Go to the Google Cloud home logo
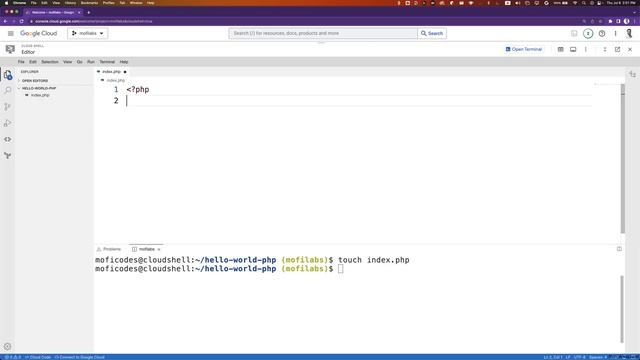The image size is (640, 360). tap(38, 33)
